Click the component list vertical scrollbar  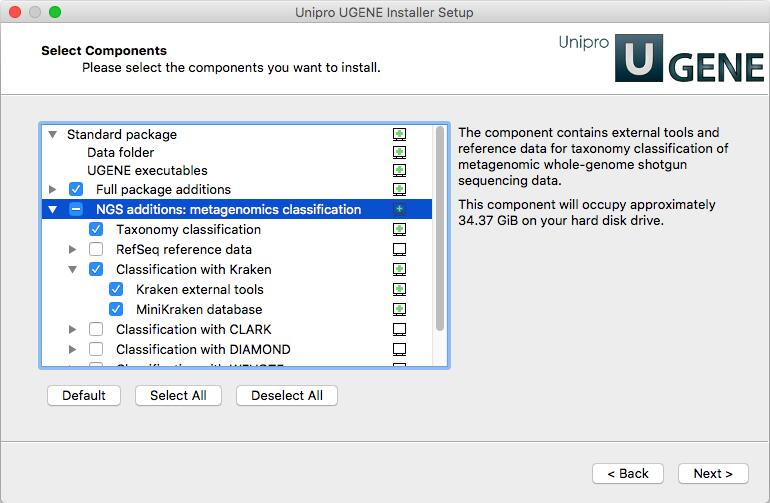(x=440, y=228)
